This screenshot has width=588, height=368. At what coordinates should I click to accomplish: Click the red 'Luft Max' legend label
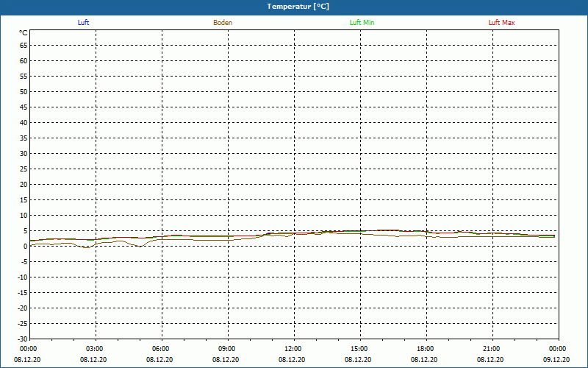[x=501, y=23]
